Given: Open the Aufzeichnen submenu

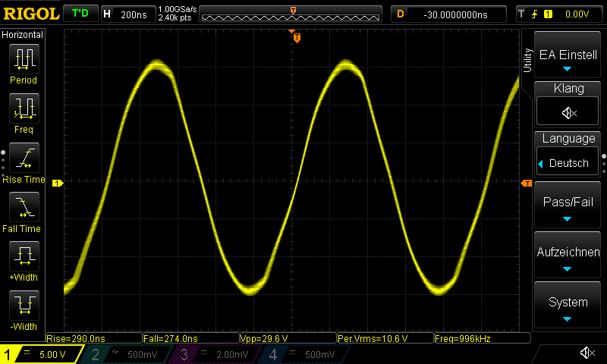Looking at the screenshot, I should [568, 256].
